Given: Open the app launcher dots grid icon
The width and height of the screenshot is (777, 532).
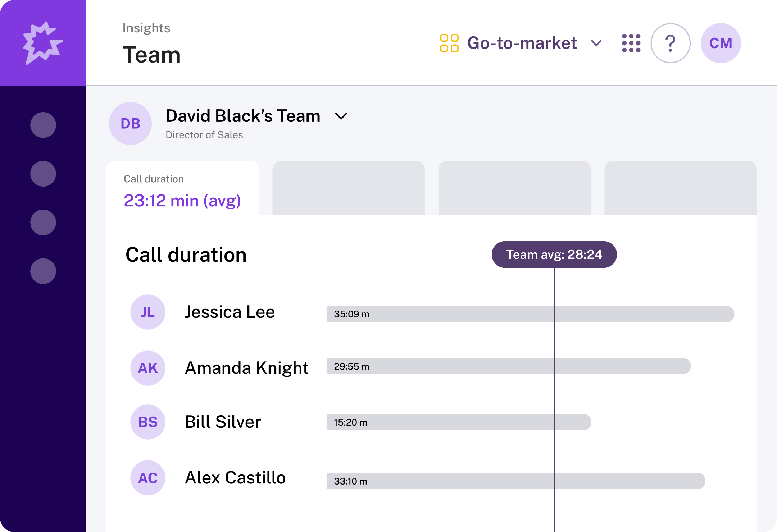Looking at the screenshot, I should pos(632,43).
